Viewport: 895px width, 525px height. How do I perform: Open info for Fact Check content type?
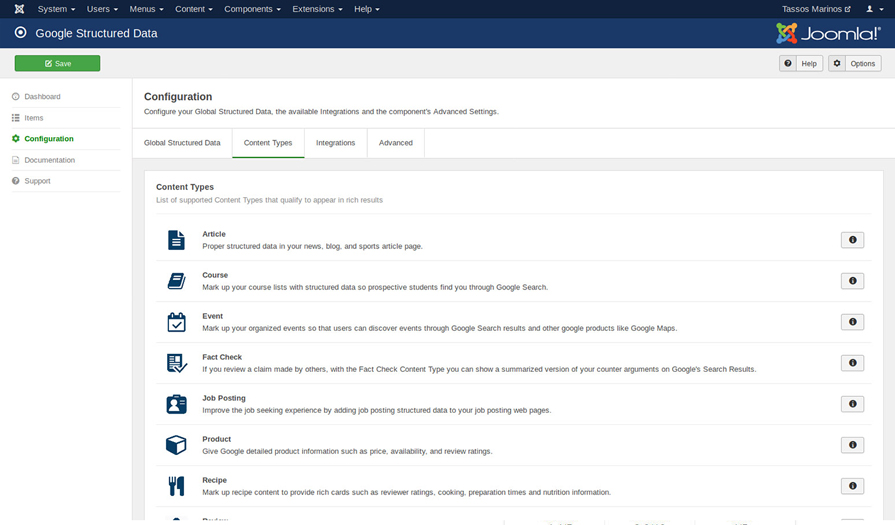coord(852,363)
